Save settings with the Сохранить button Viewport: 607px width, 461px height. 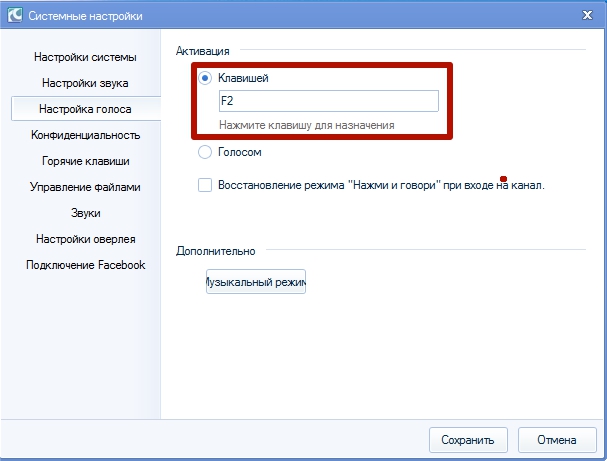468,439
